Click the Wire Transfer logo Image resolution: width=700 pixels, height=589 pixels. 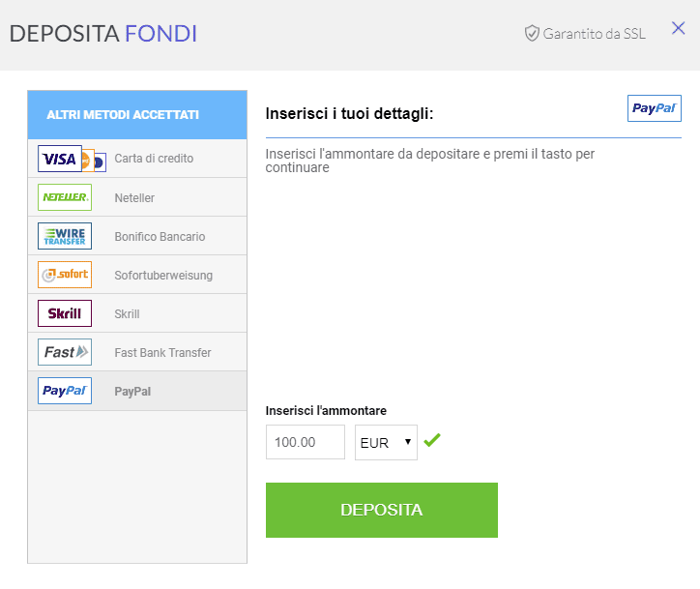tap(65, 236)
